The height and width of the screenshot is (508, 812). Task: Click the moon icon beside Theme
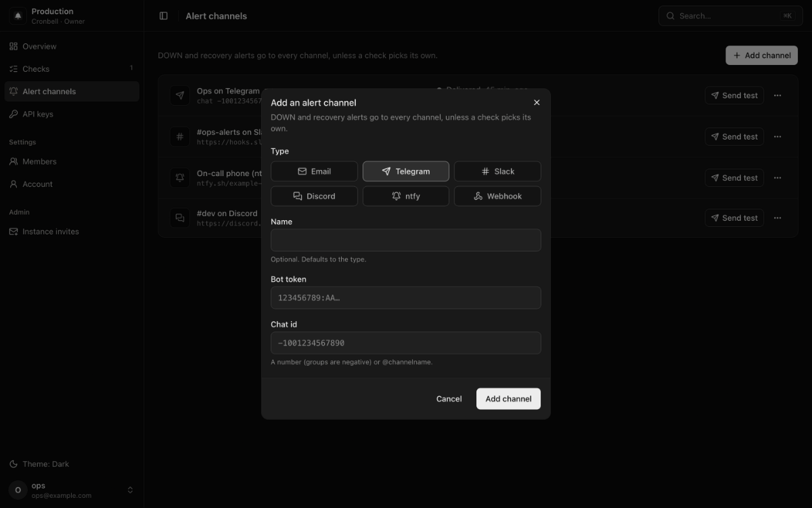tap(14, 464)
